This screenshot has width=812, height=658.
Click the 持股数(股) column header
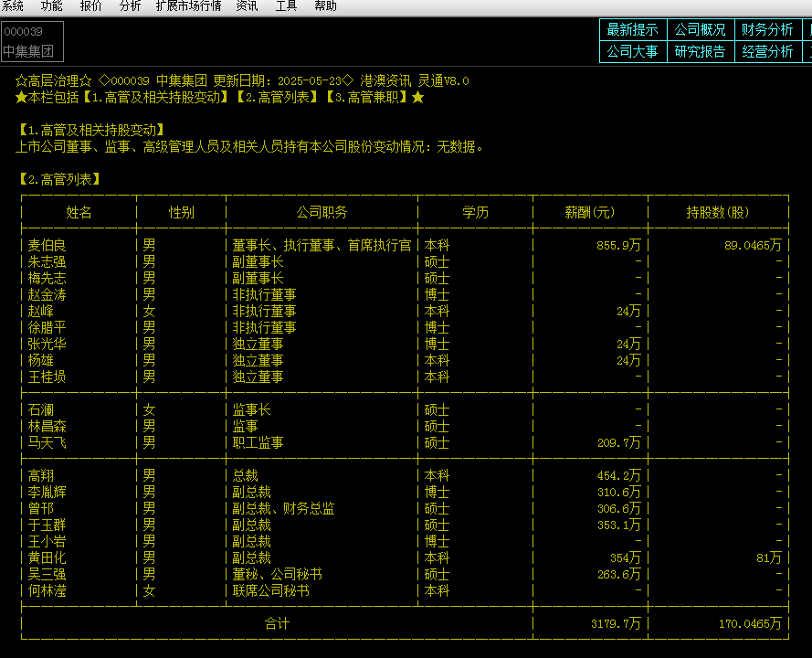tap(718, 212)
